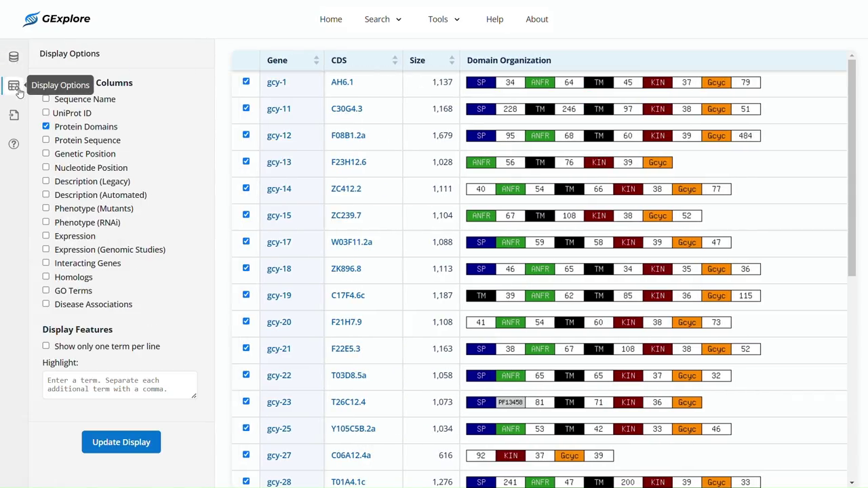868x488 pixels.
Task: Enable Interacting Genes column
Action: [46, 262]
